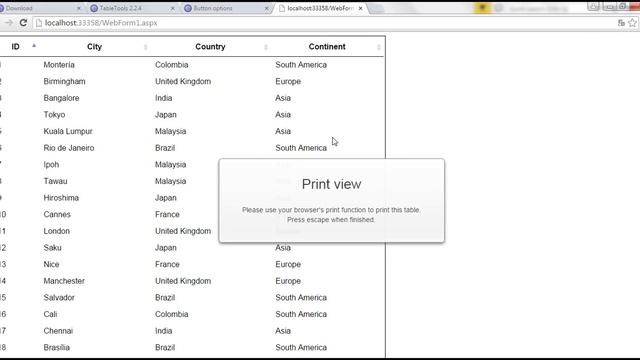Viewport: 640px width, 360px height.
Task: Reload the page with the refresh icon
Action: [23, 23]
